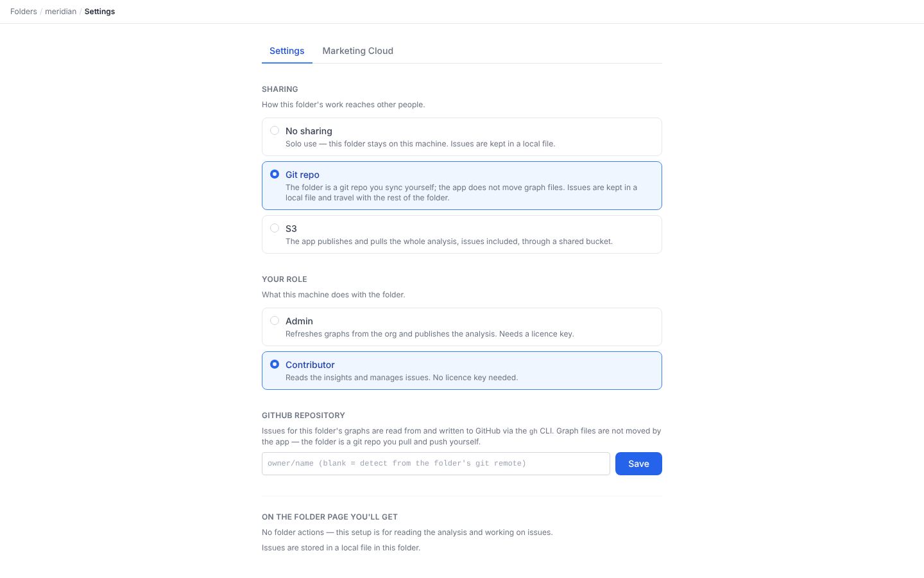The width and height of the screenshot is (924, 578).
Task: Click the Contributor option title text
Action: (310, 365)
